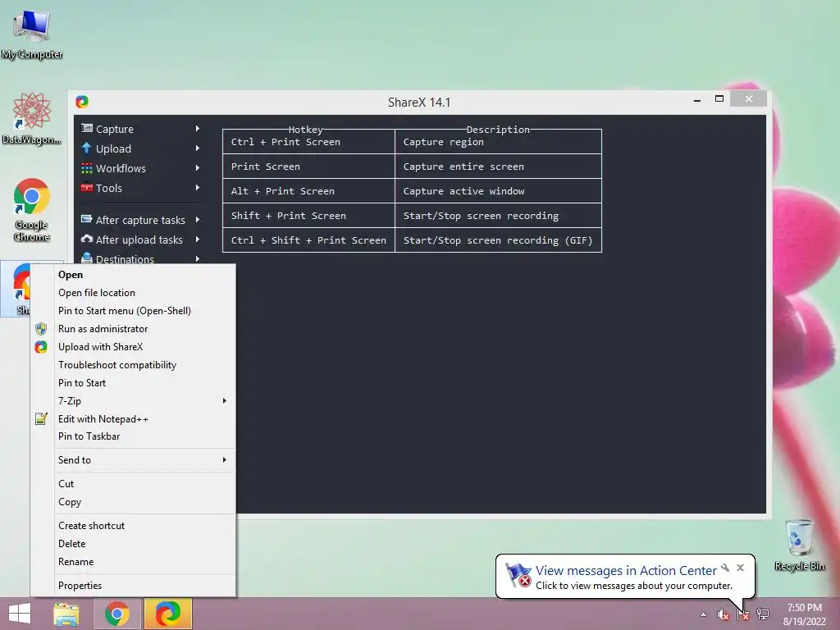Click the notification balloon wrench icon
The image size is (840, 630).
click(x=725, y=568)
